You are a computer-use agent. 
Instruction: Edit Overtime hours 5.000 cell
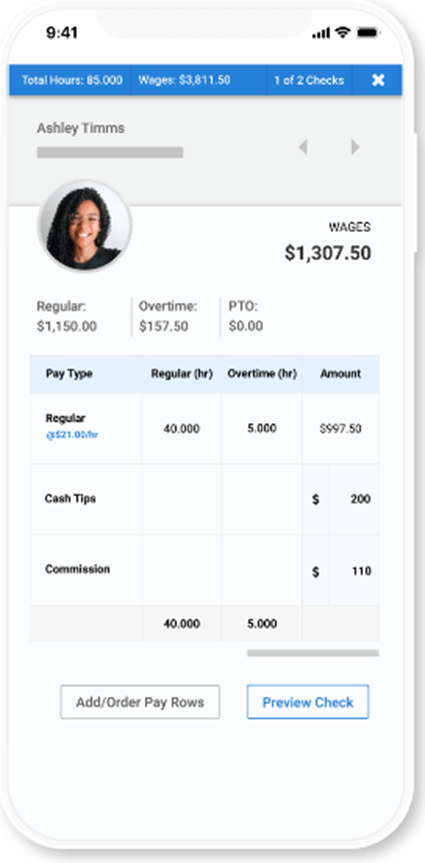261,429
